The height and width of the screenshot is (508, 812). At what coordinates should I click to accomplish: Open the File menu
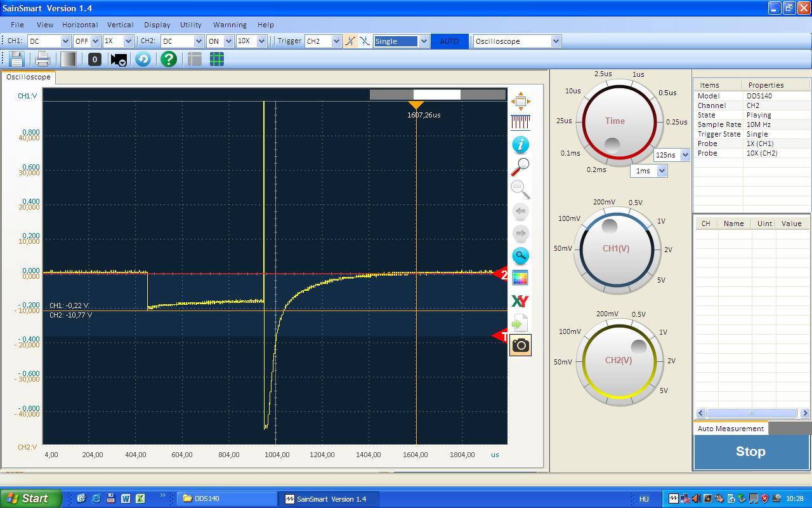tap(17, 25)
